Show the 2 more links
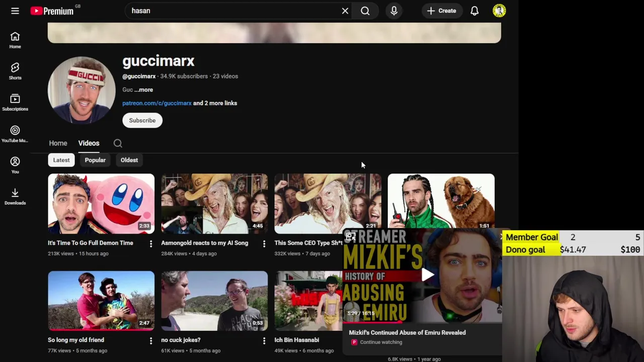This screenshot has height=362, width=644. coord(215,103)
